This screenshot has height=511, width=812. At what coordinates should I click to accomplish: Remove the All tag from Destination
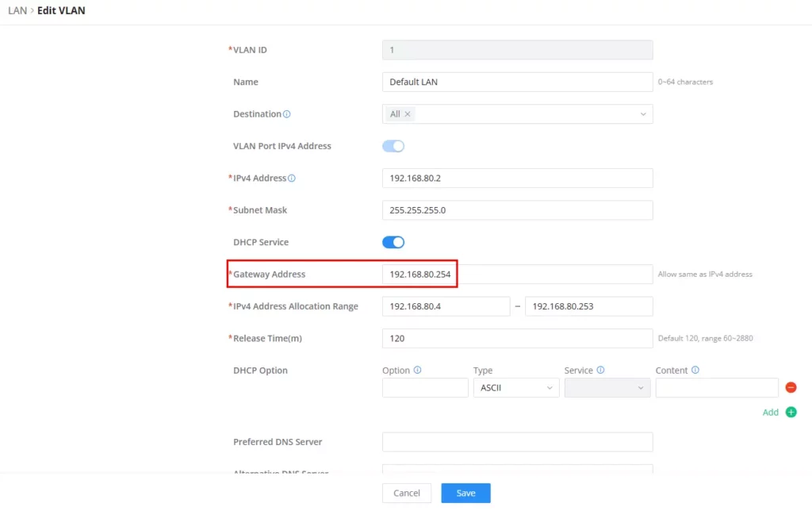point(408,114)
